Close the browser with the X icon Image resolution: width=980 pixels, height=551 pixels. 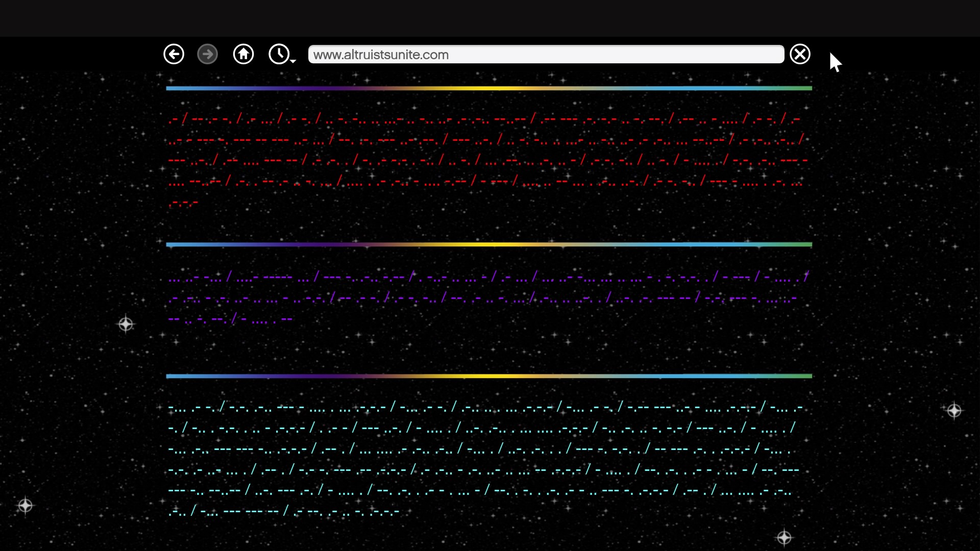(x=800, y=54)
